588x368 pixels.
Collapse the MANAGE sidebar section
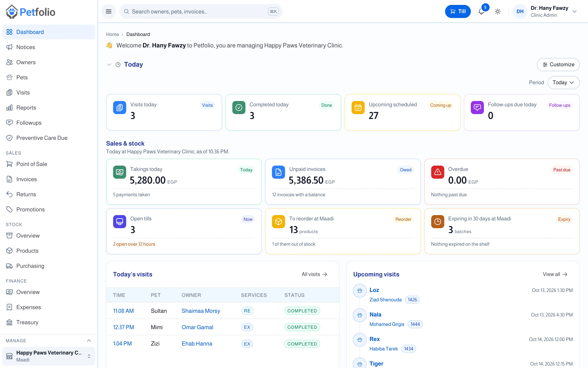click(x=89, y=340)
